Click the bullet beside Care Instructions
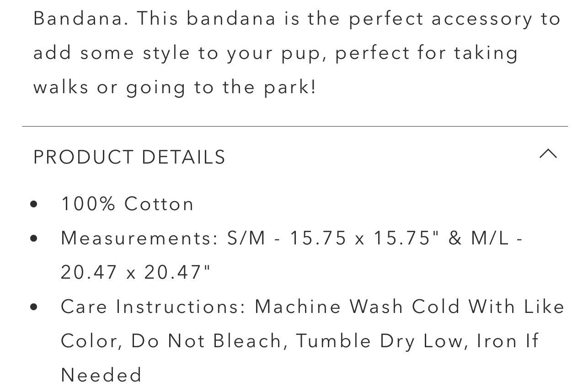The image size is (578, 392). pyautogui.click(x=33, y=307)
